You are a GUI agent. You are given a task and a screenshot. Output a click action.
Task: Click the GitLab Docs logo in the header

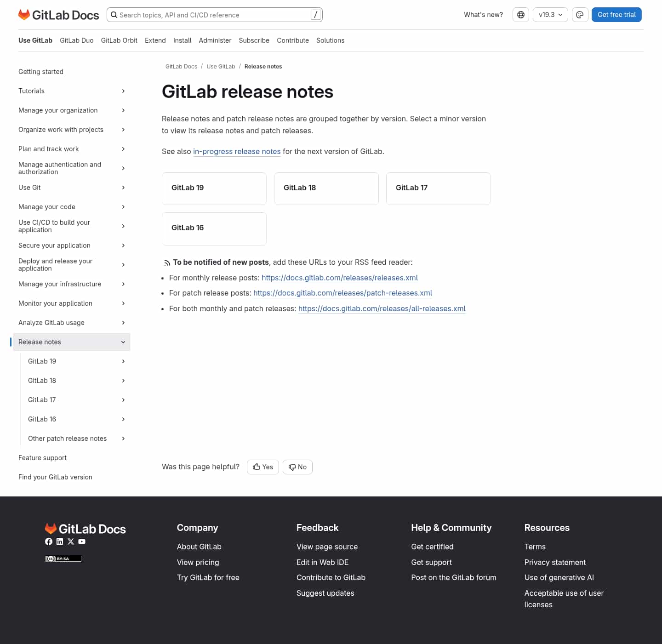pos(59,15)
